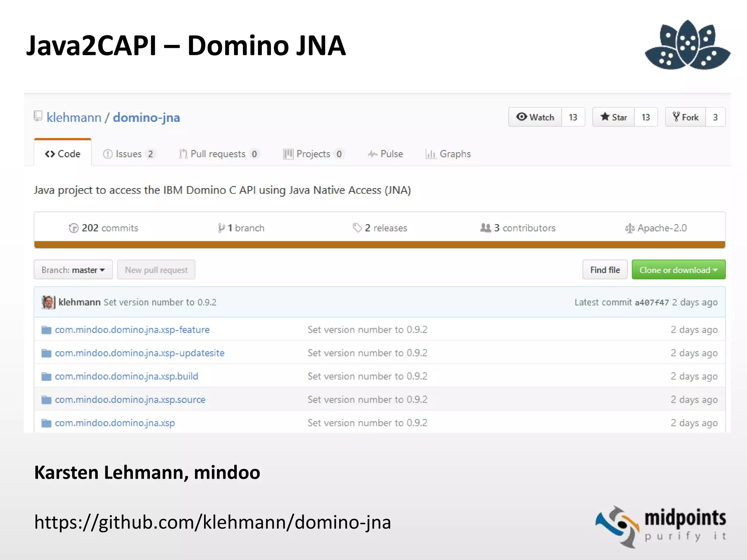Click folder icon of xsp-feature row
Image resolution: width=747 pixels, height=560 pixels.
click(46, 330)
